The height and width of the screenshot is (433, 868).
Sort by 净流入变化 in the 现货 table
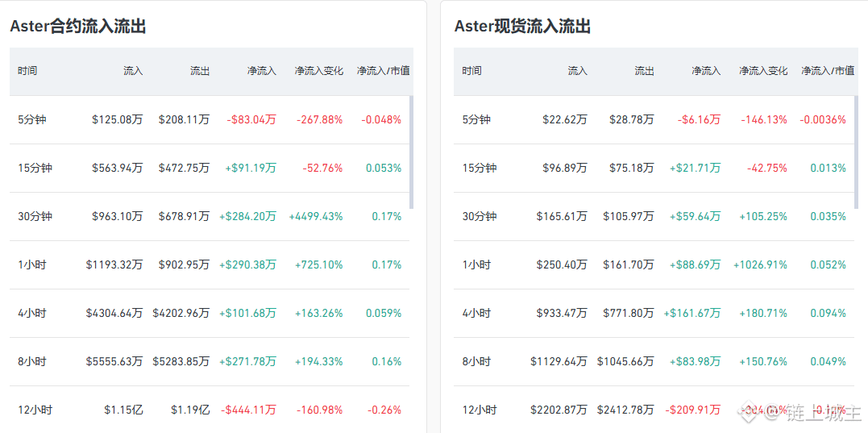(763, 71)
